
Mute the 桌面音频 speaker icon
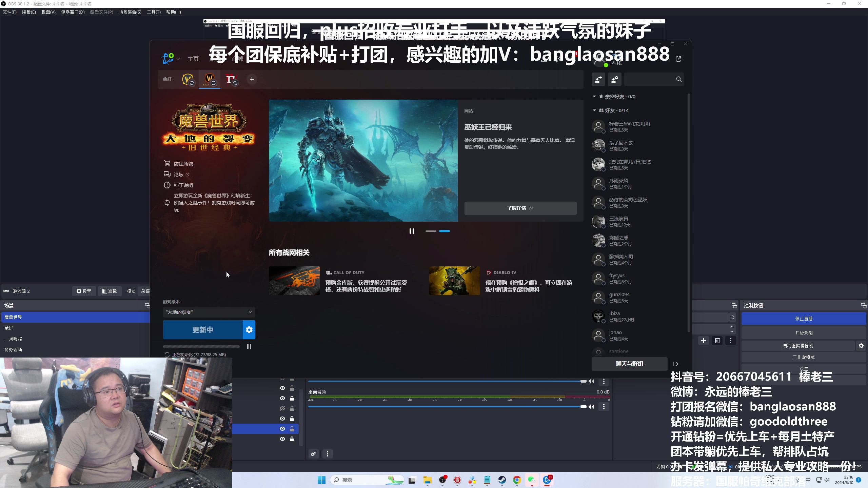(x=592, y=406)
